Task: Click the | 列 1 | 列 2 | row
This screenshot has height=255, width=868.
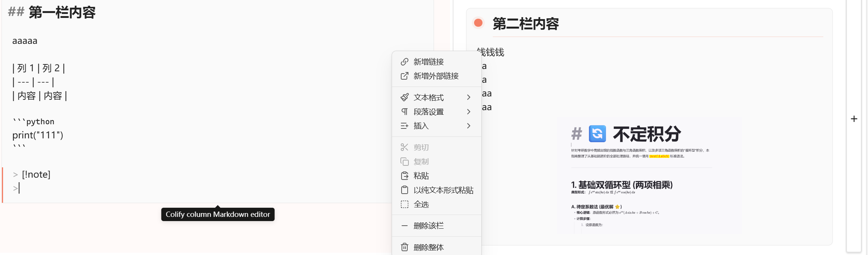Action: click(x=39, y=68)
